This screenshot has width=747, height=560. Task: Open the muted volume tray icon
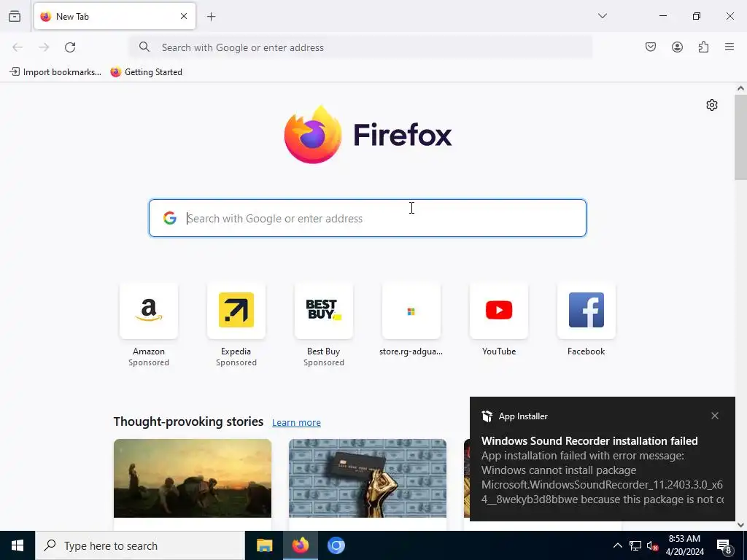coord(652,545)
